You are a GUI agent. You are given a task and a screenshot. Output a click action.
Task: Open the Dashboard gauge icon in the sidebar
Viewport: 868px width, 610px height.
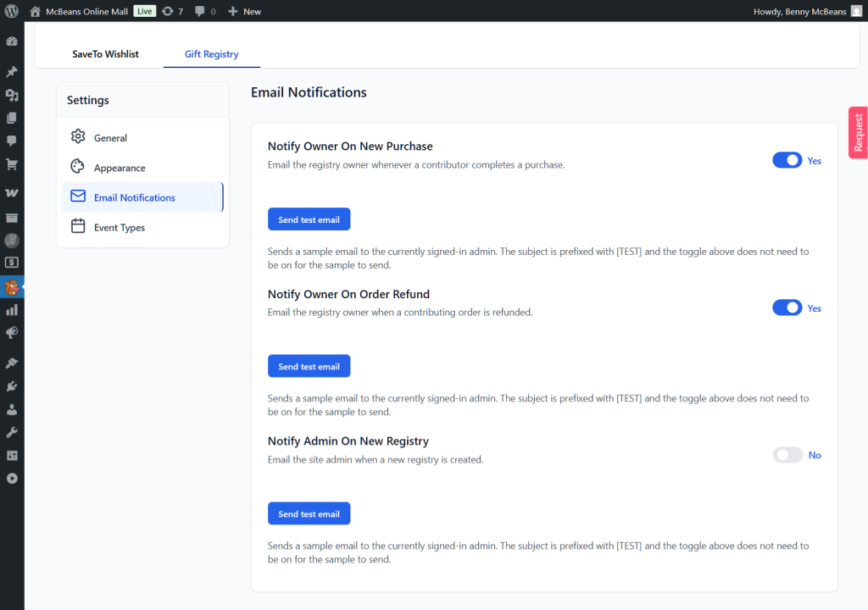[x=12, y=42]
